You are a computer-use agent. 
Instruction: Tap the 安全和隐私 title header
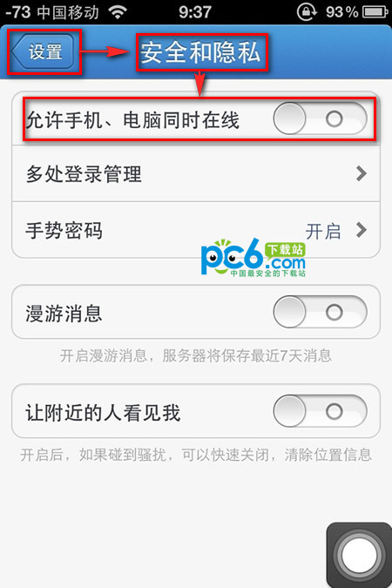point(200,52)
